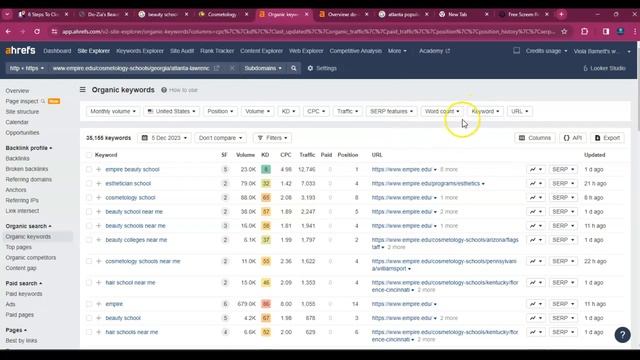The width and height of the screenshot is (640, 360).
Task: Open Keywords Explorer in top navigation
Action: pyautogui.click(x=140, y=51)
